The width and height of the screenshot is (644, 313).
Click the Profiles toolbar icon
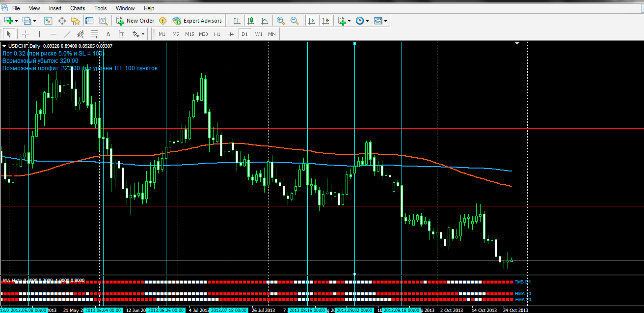point(27,21)
